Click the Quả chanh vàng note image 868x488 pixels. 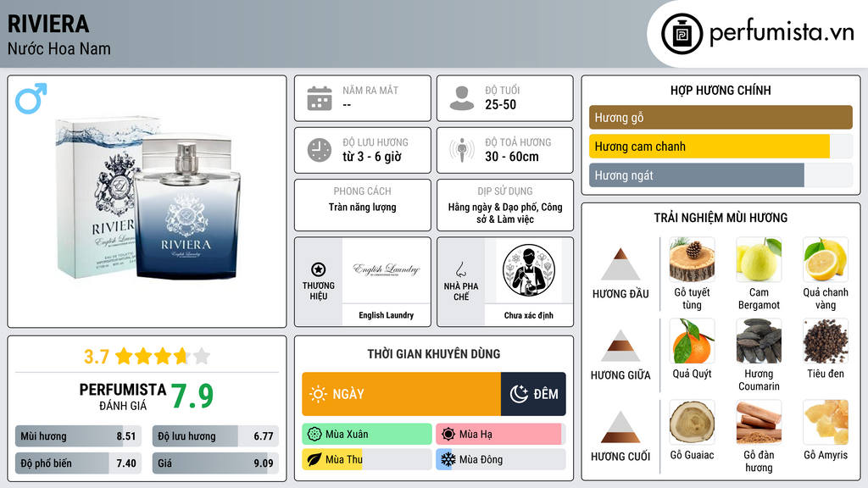[x=826, y=260]
